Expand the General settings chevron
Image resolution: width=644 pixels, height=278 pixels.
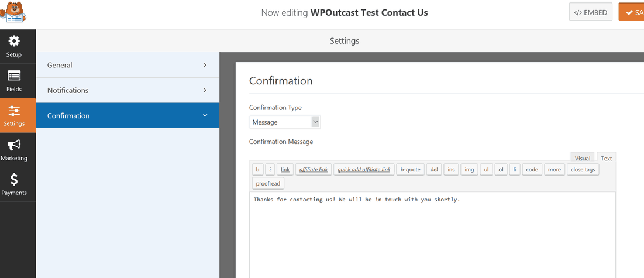point(205,65)
